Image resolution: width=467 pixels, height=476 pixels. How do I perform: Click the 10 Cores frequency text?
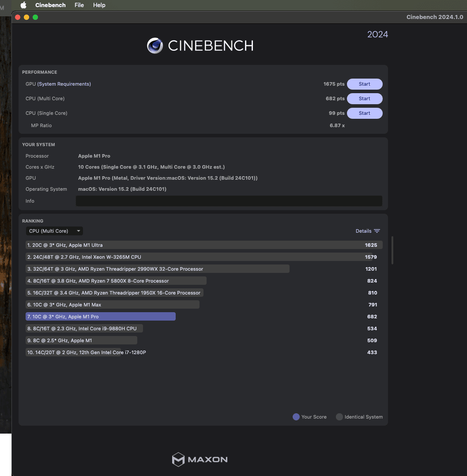(151, 167)
